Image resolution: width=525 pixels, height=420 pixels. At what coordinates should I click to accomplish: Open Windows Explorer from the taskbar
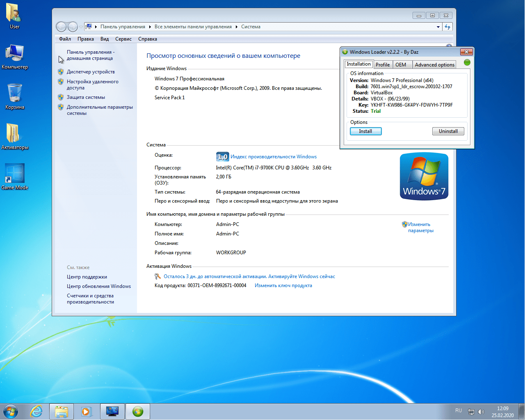tap(62, 411)
